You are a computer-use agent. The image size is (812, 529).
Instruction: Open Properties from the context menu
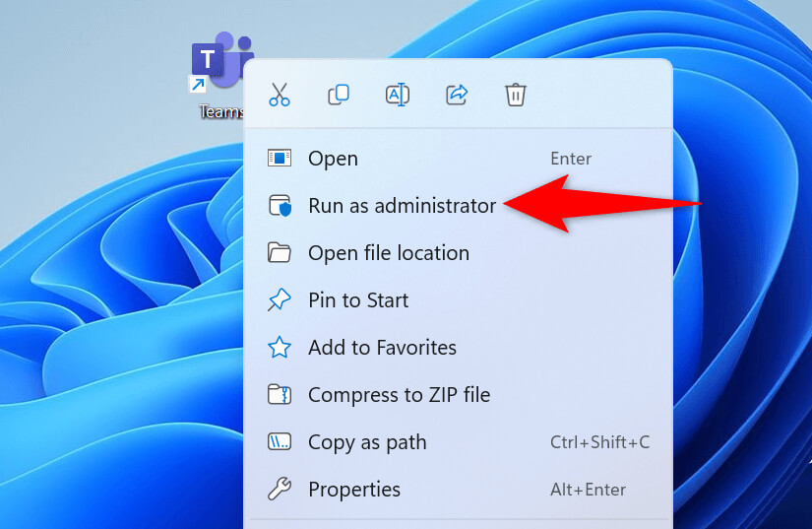pyautogui.click(x=459, y=490)
